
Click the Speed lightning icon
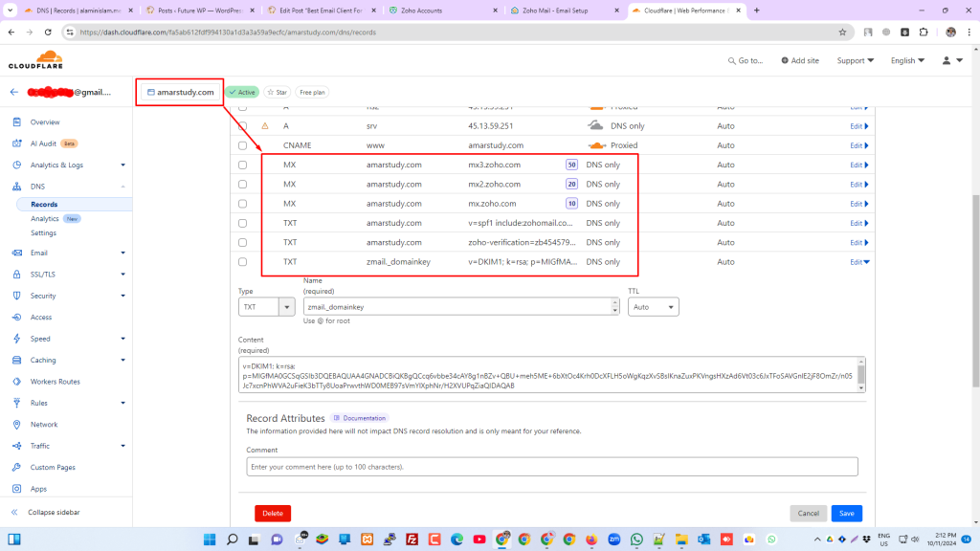click(17, 339)
